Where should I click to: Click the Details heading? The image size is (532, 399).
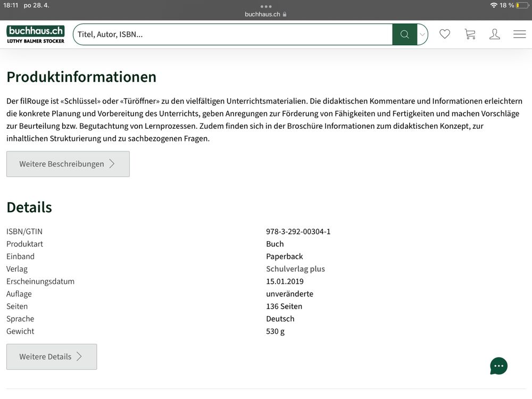tap(29, 207)
